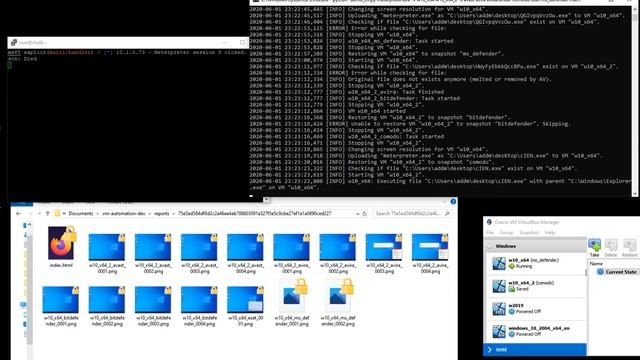Viewport: 640px width, 360px height.
Task: Click Delete snapshot toolbar icon
Action: coord(611,247)
